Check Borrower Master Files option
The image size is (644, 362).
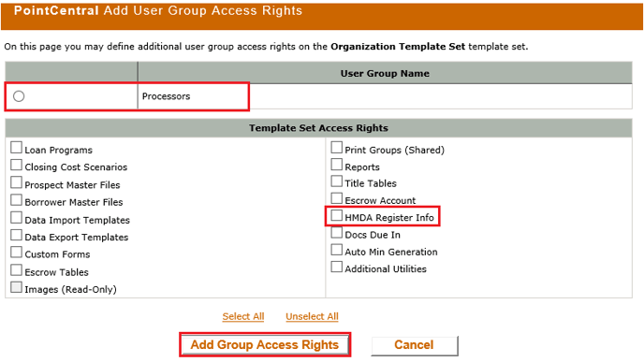(x=16, y=200)
